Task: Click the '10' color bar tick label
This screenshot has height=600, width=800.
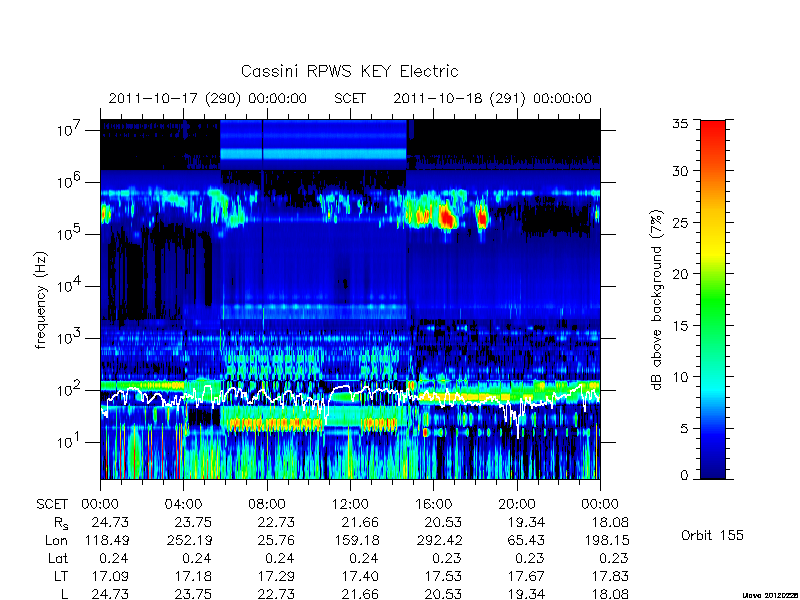Action: tap(680, 377)
